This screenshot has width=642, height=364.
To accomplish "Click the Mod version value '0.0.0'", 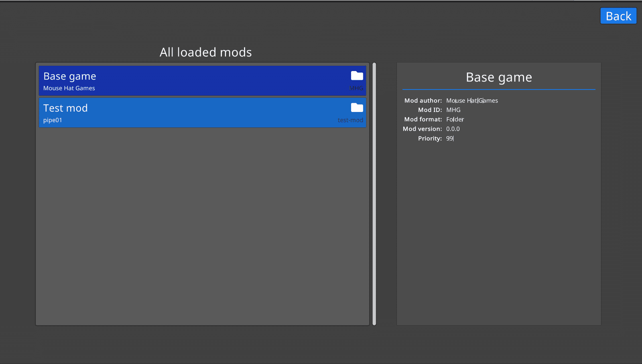I will (453, 129).
